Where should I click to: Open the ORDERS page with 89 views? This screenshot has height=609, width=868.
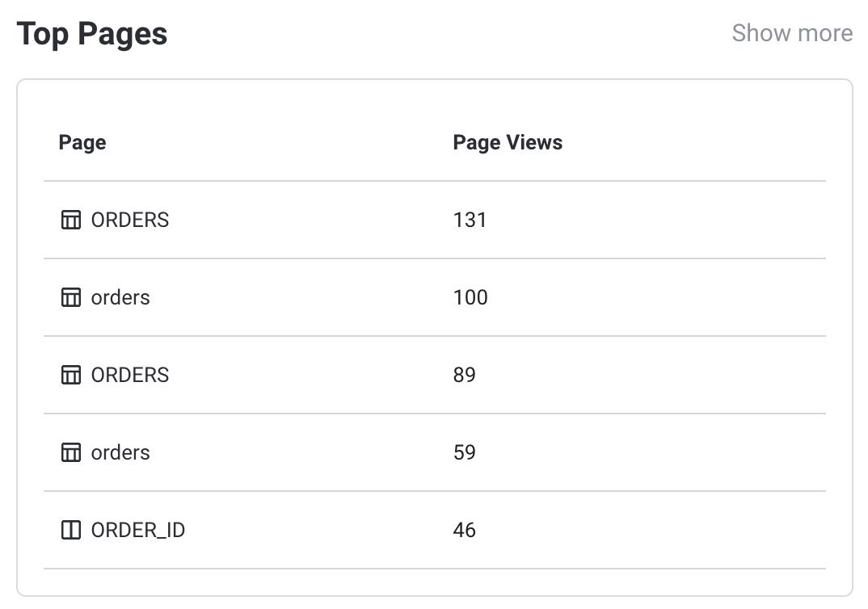pos(130,375)
